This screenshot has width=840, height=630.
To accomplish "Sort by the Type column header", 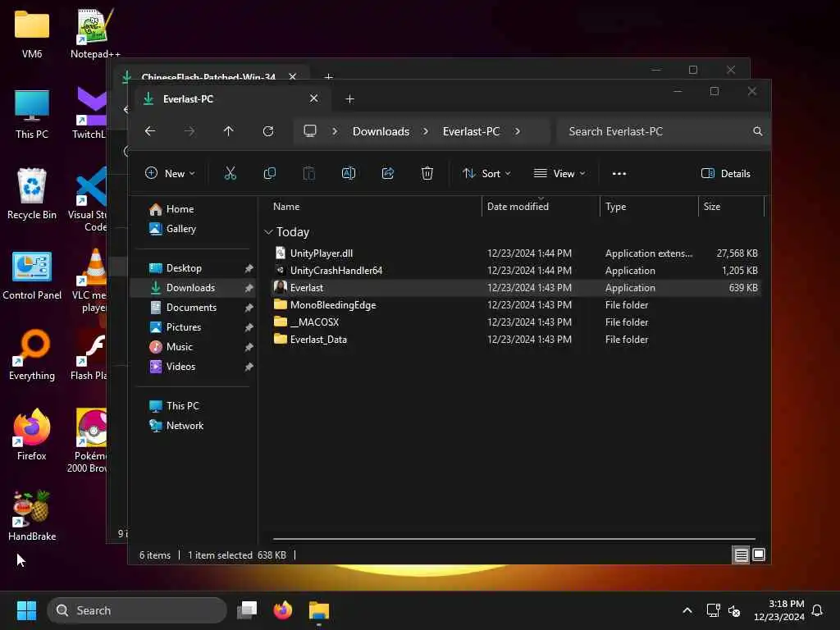I will 649,206.
